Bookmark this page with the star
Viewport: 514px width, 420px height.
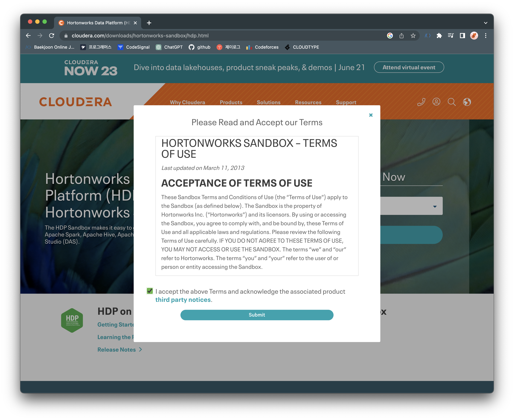(413, 36)
